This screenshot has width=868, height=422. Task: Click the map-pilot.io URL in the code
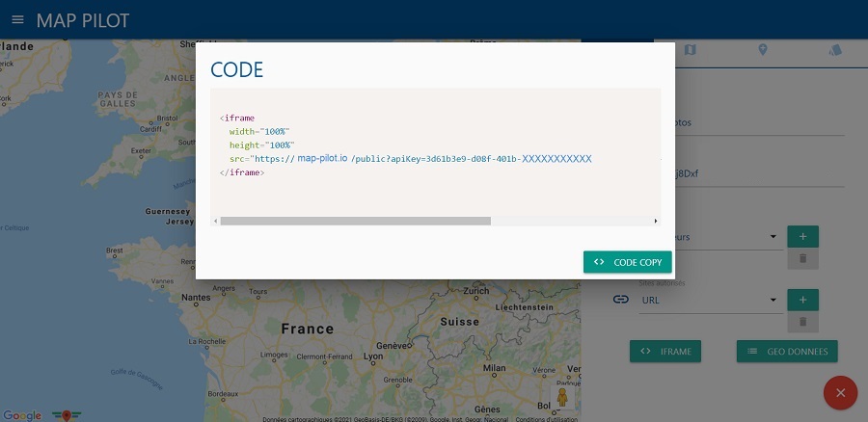click(322, 158)
